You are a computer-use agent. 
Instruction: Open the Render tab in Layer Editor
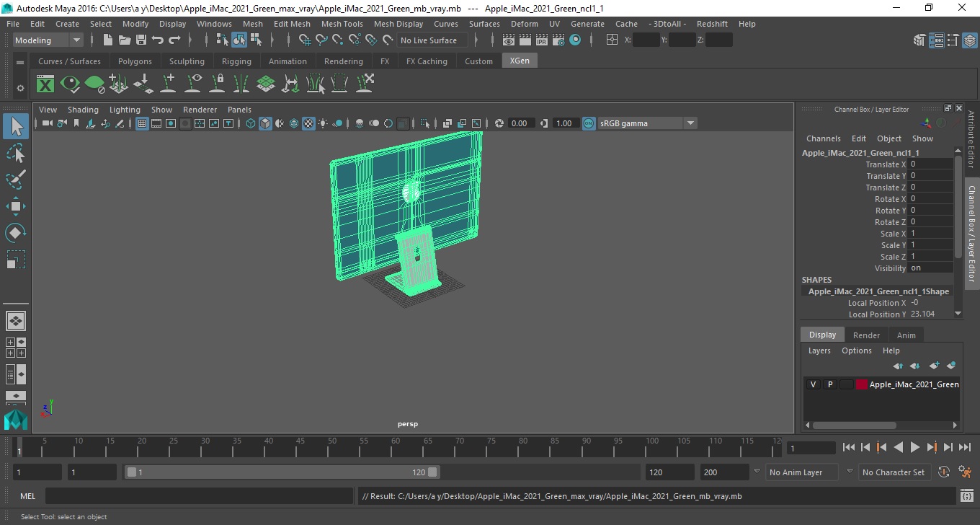click(866, 335)
